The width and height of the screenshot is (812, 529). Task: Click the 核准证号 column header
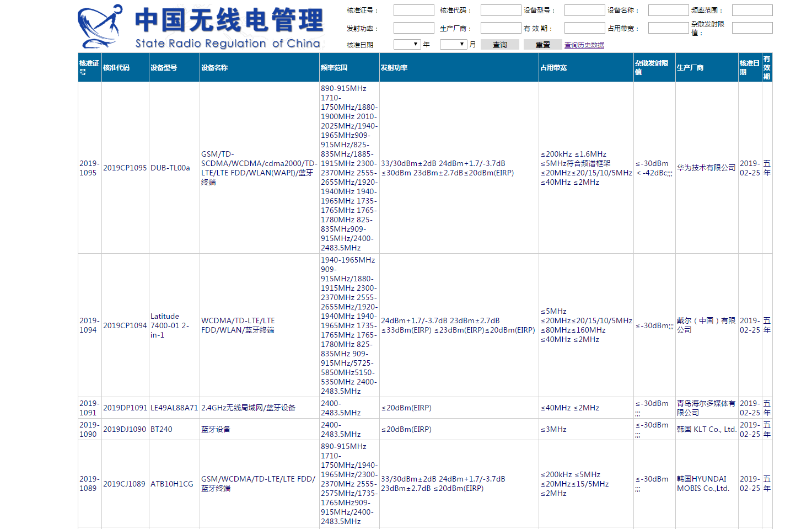pos(90,67)
